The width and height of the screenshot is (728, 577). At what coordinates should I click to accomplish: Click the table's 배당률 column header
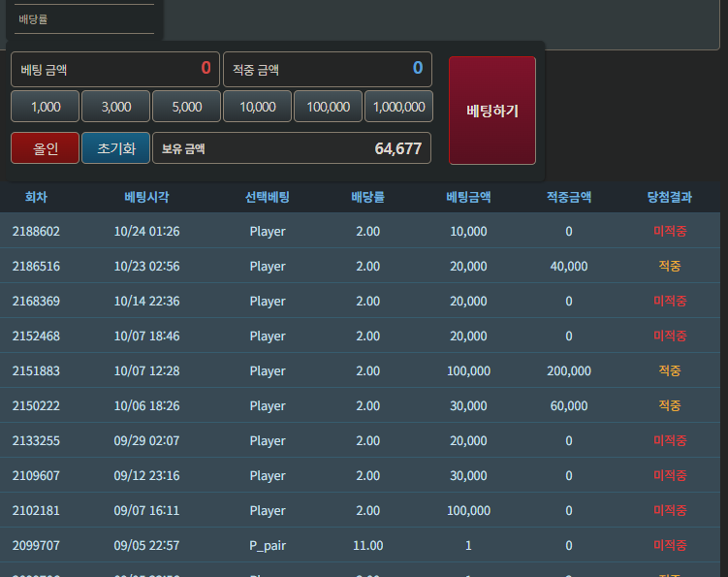tap(367, 197)
